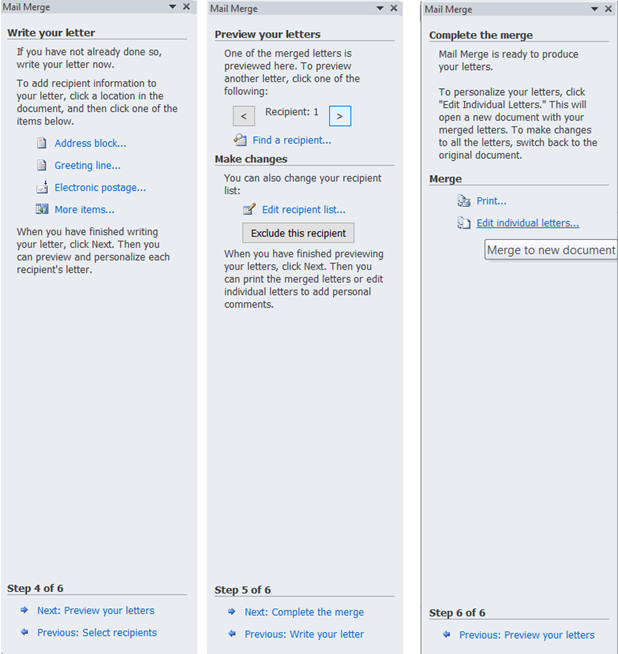Go back to Previous: Select recipients
This screenshot has height=654, width=618.
click(97, 632)
